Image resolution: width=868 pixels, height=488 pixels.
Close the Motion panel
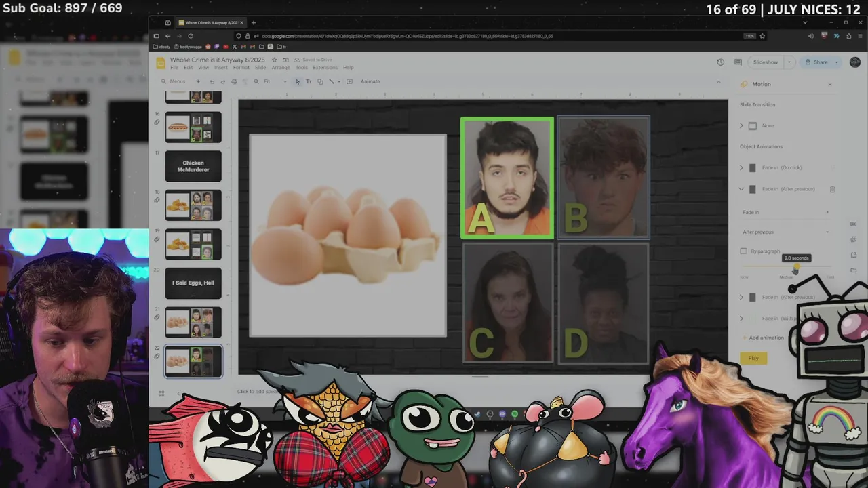[x=829, y=84]
